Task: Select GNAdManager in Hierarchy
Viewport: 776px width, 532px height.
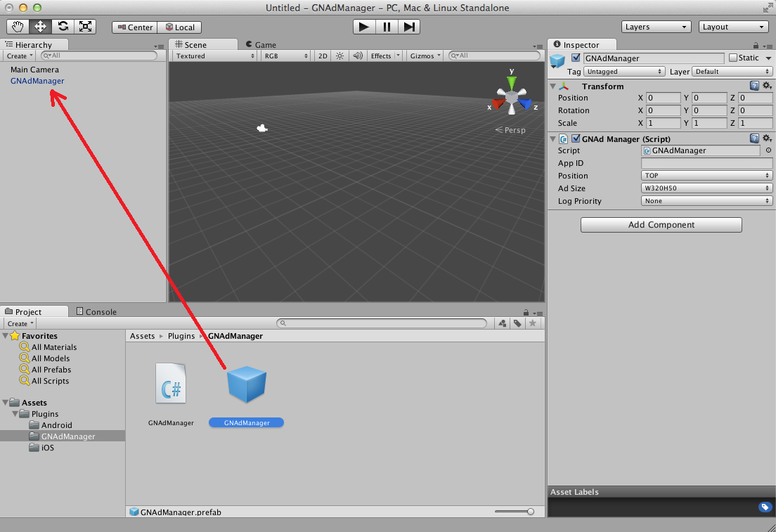Action: pos(37,81)
